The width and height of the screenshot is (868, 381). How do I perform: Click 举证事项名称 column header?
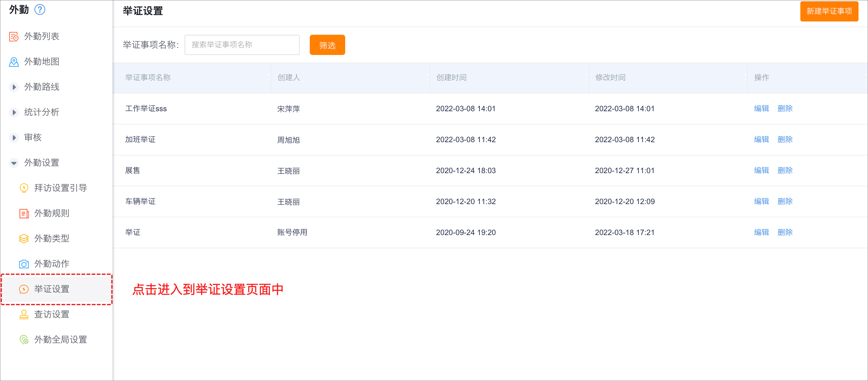pyautogui.click(x=148, y=77)
